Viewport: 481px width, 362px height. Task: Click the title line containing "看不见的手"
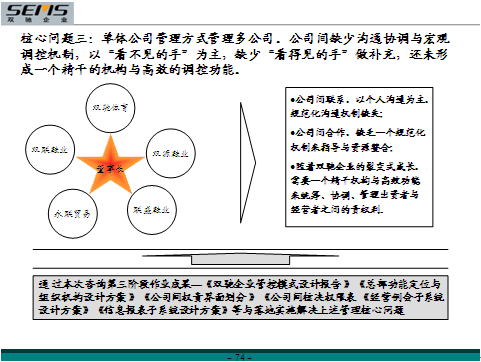coord(234,54)
